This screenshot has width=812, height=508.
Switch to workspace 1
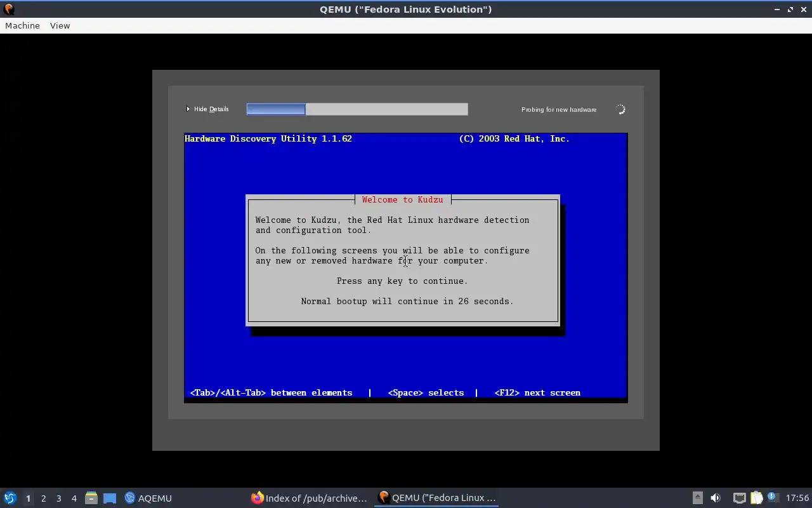click(28, 498)
